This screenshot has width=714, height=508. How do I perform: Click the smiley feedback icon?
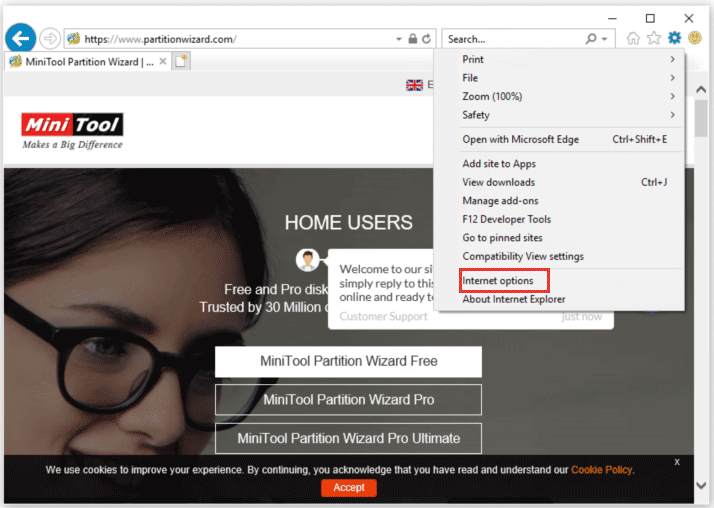pos(695,38)
